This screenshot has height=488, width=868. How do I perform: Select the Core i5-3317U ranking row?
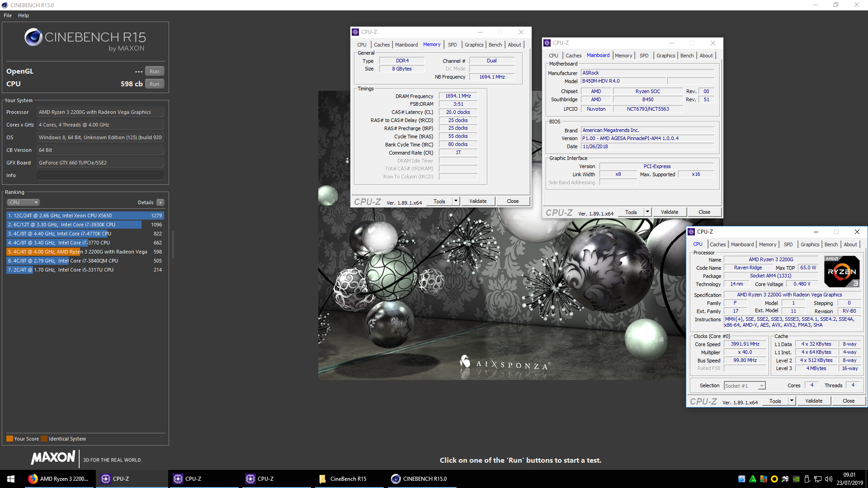coord(85,270)
